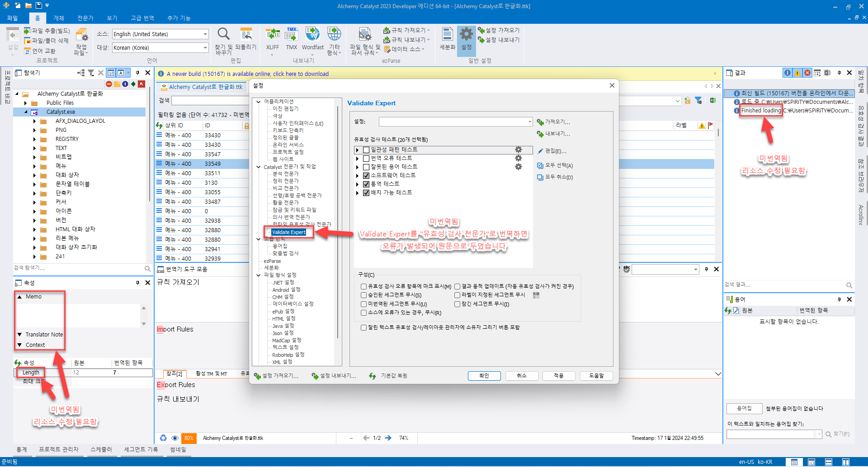Screen dimensions: 868x467
Task: Click the 80% progress indicator
Action: (189, 438)
